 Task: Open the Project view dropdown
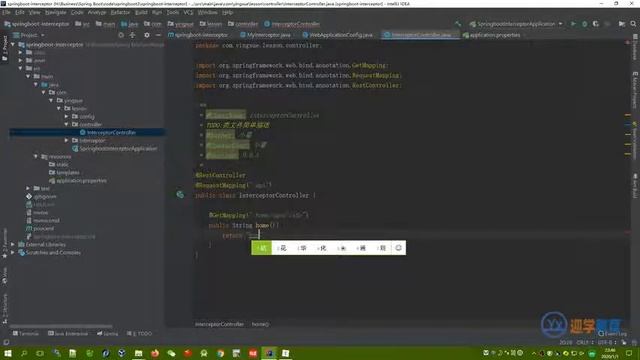click(x=29, y=35)
